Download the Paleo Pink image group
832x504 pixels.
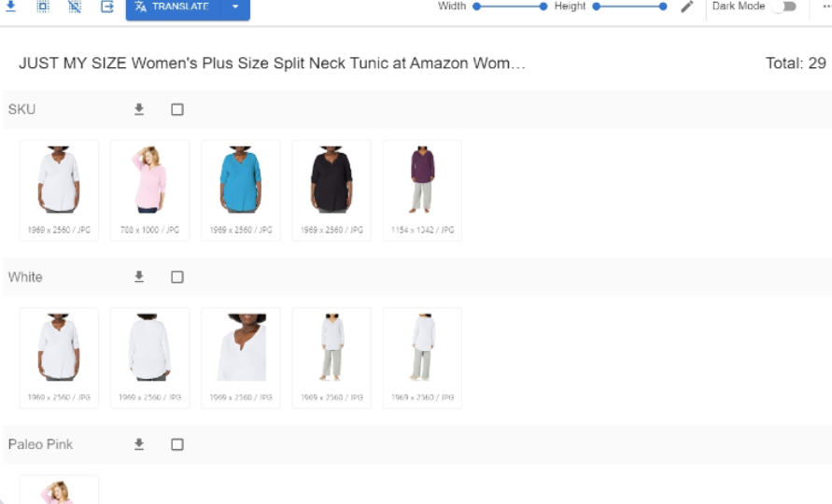139,444
